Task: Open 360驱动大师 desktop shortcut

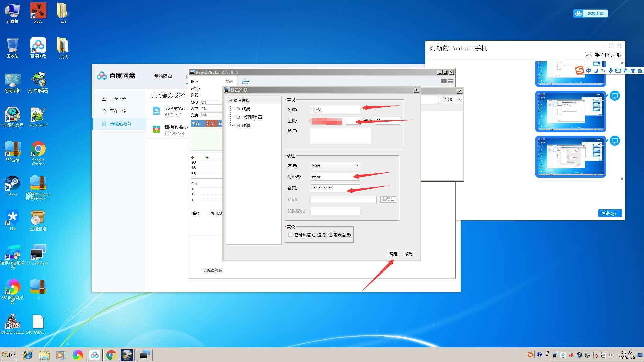Action: [12, 117]
